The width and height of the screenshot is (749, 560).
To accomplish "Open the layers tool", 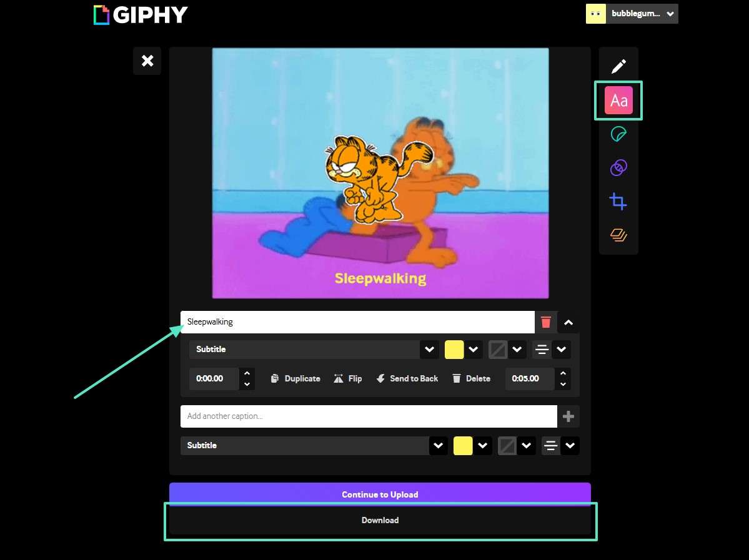I will [618, 235].
